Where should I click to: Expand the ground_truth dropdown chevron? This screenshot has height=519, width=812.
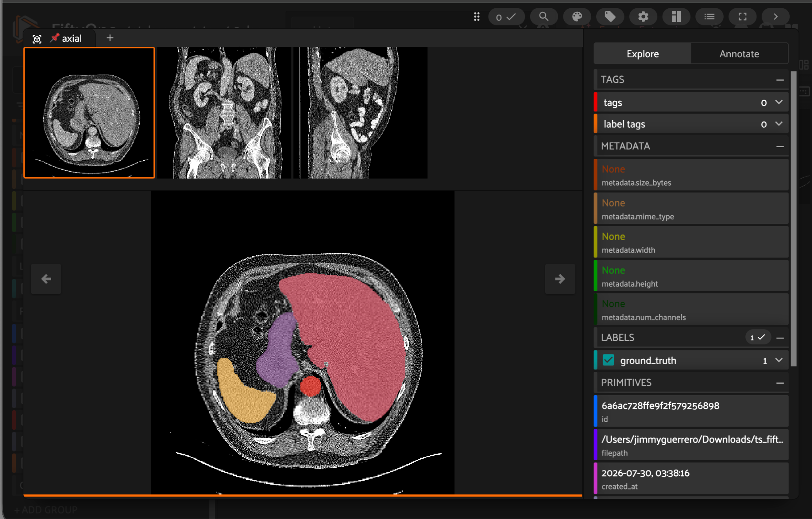coord(779,360)
